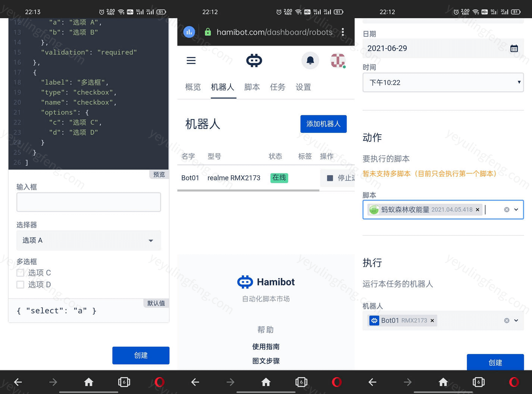Go back in left browser panel
The image size is (532, 394).
[18, 382]
